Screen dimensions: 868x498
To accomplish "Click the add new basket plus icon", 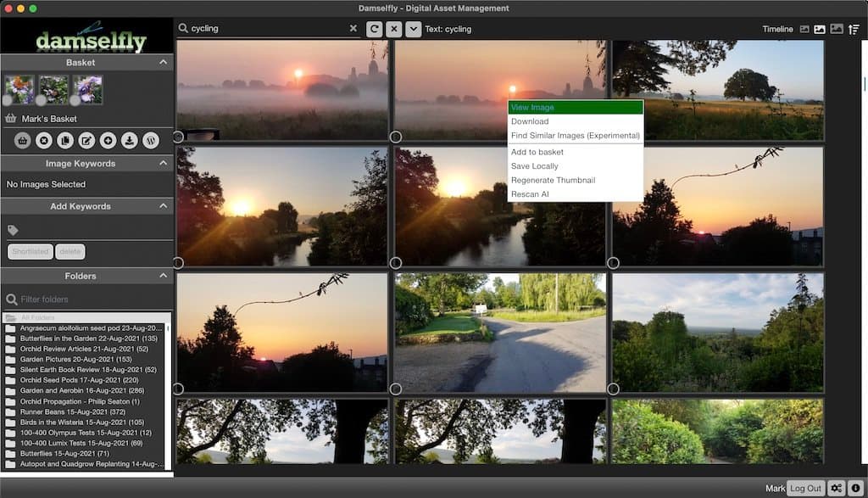I will click(108, 140).
